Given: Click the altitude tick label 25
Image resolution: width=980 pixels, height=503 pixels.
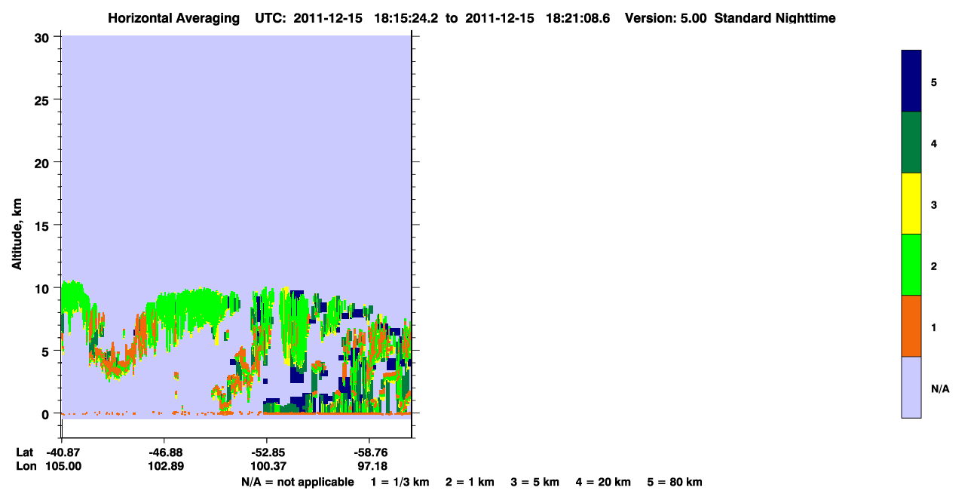Looking at the screenshot, I should [x=43, y=100].
